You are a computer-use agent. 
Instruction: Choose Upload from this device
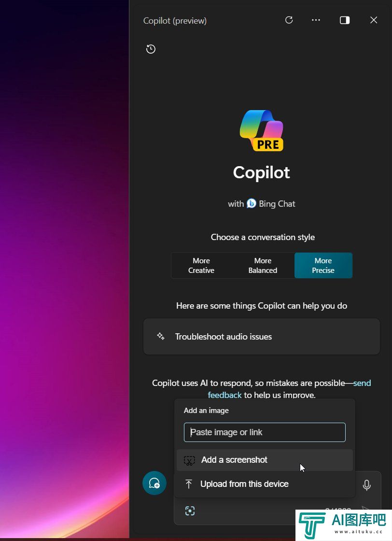(x=265, y=484)
